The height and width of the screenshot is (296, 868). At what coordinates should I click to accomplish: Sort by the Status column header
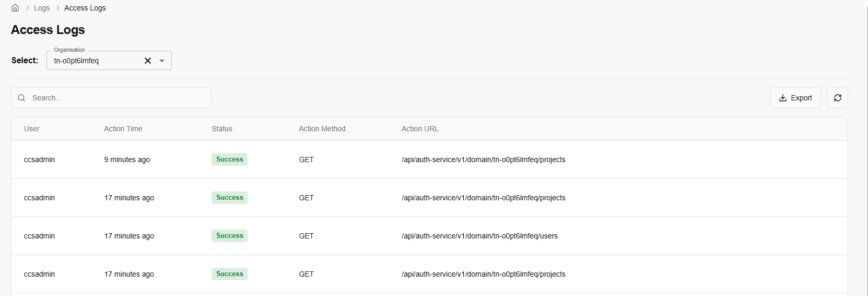coord(222,129)
